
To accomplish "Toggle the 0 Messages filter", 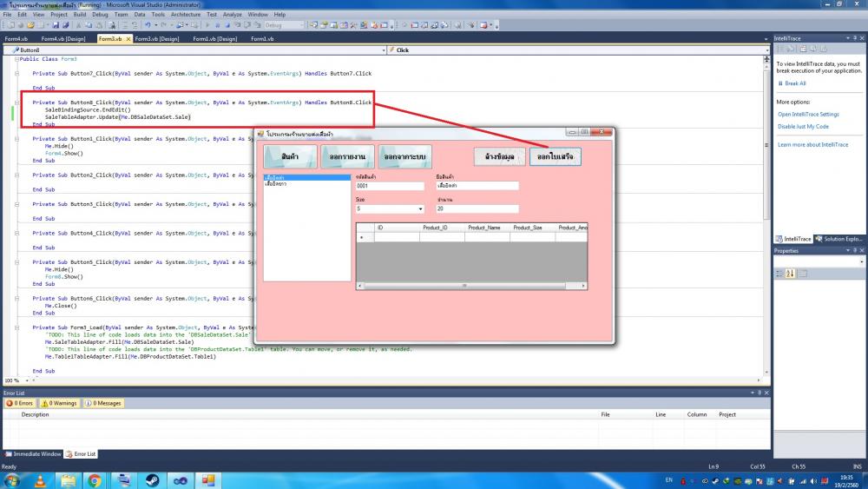I will click(x=103, y=403).
